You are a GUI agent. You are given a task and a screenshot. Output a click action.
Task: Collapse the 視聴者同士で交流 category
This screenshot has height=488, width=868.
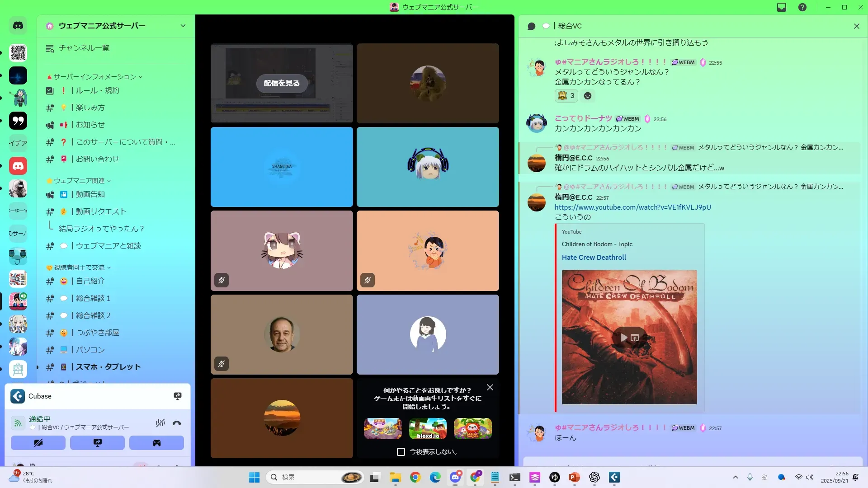point(80,267)
